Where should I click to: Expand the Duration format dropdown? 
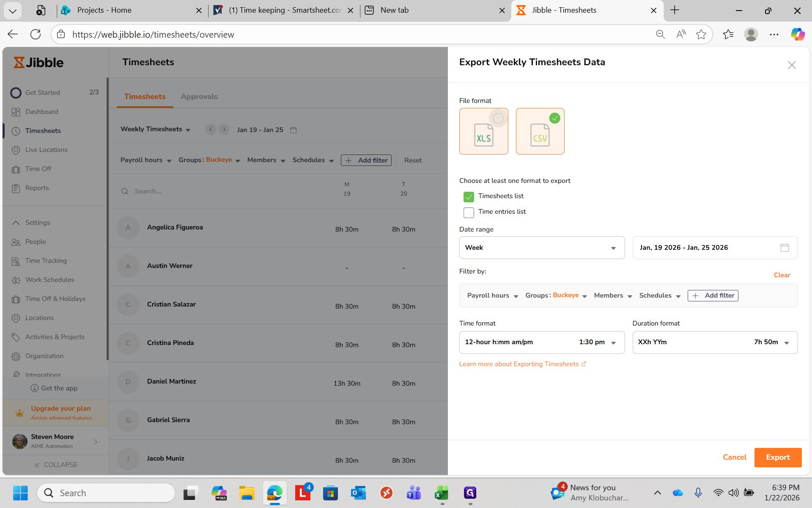pos(715,342)
